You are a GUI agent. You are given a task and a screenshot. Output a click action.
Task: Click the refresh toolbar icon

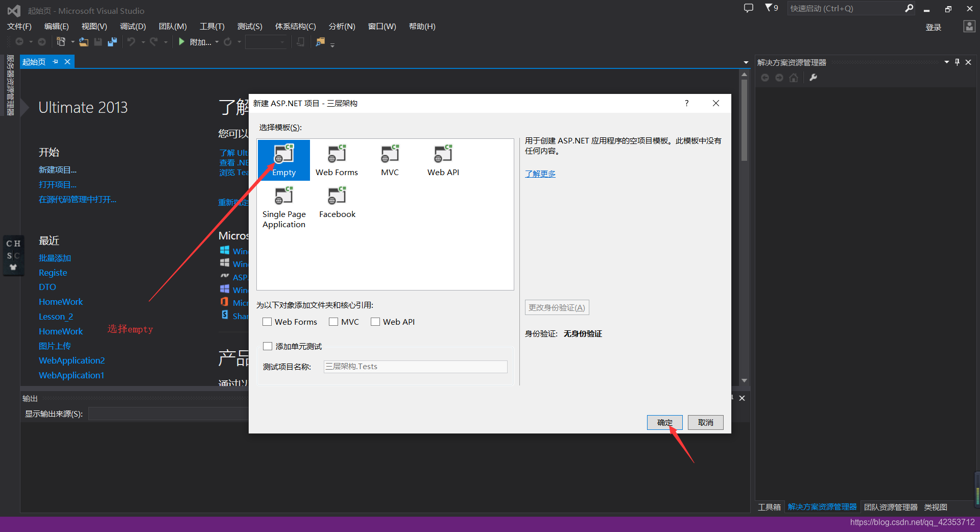coord(228,42)
